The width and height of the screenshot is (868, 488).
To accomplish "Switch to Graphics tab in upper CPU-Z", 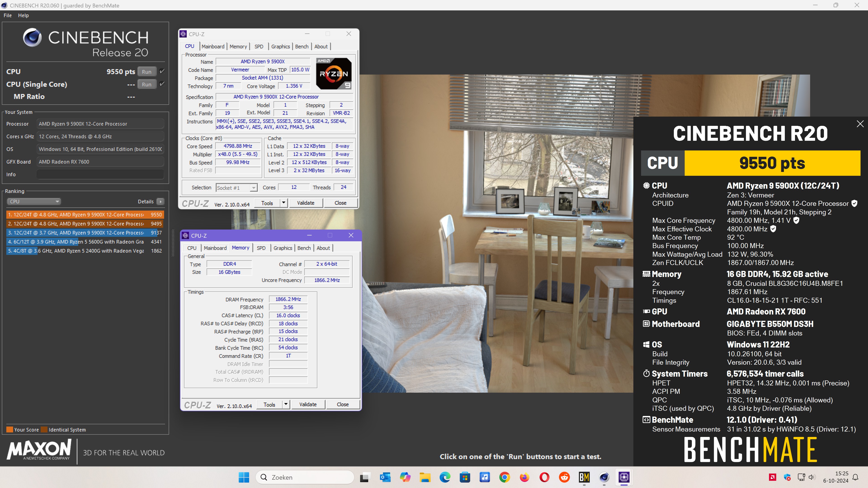I will point(280,47).
